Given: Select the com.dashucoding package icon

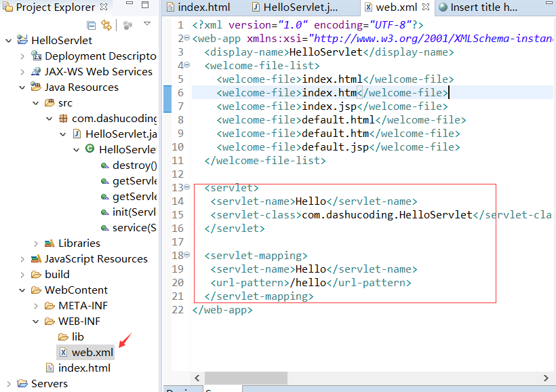Looking at the screenshot, I should point(63,119).
